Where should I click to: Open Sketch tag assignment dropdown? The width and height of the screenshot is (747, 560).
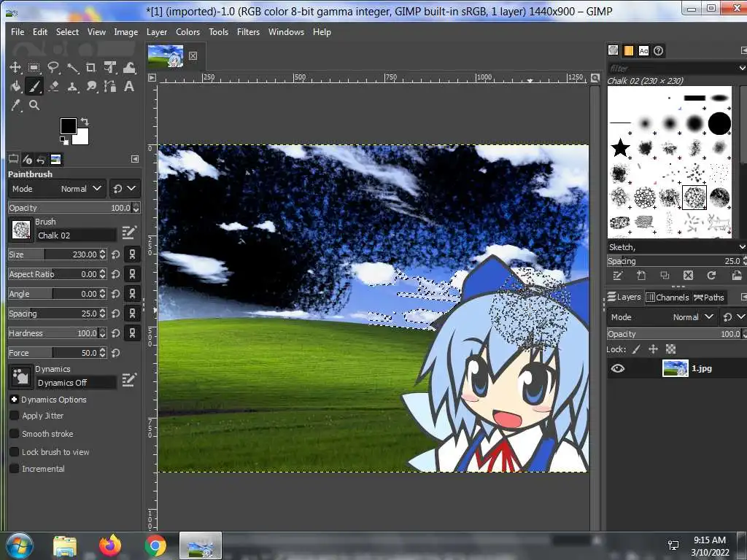click(742, 247)
